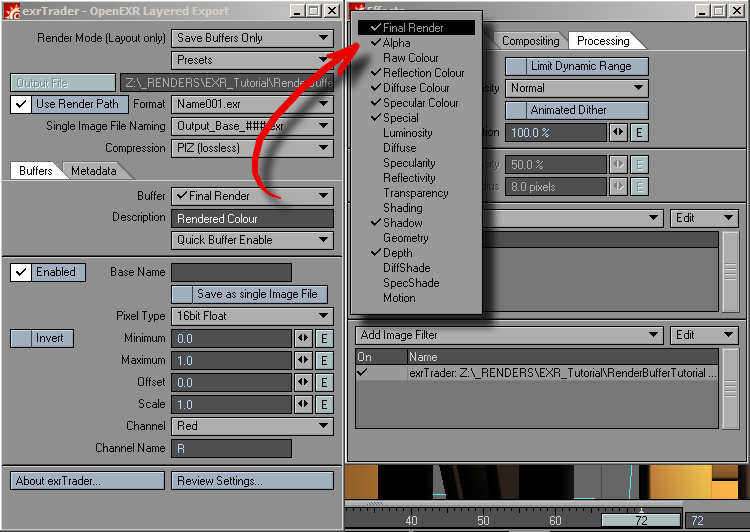Click frame 72 marker on timeline slider
This screenshot has width=750, height=532.
tap(640, 521)
